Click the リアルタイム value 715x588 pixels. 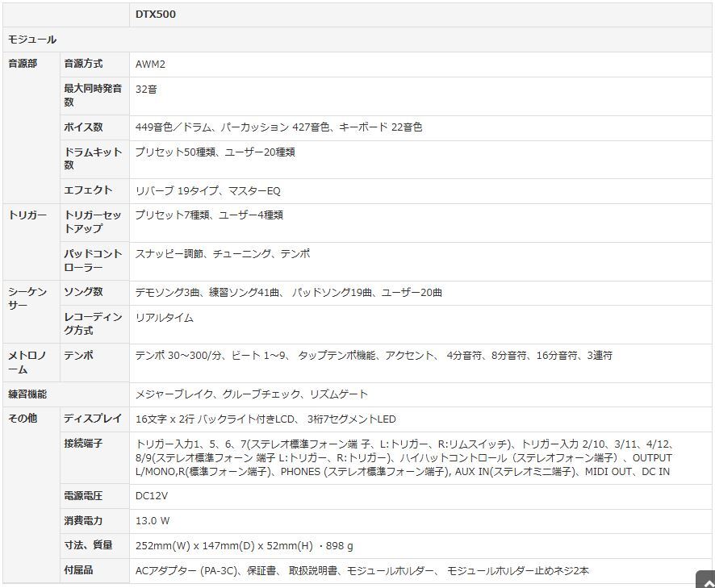[x=164, y=318]
